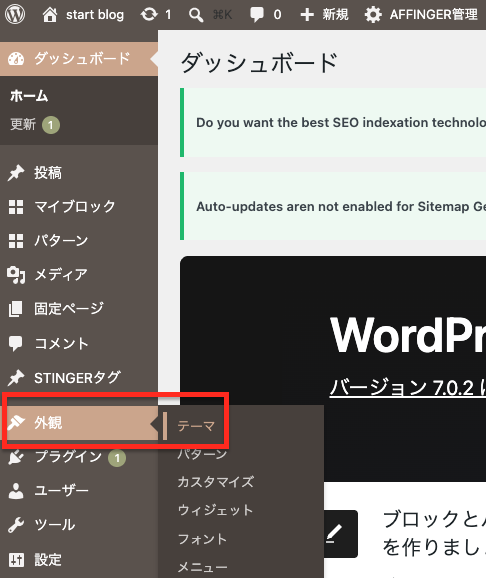Image resolution: width=486 pixels, height=578 pixels.
Task: Select the メディア icon in sidebar
Action: [x=16, y=275]
